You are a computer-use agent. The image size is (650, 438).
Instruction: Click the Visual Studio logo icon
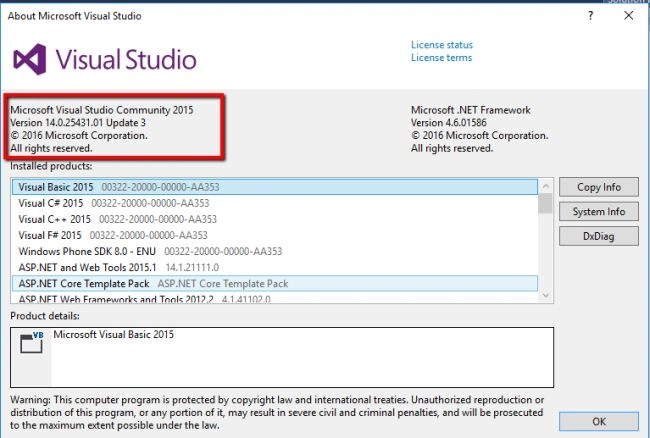[29, 59]
